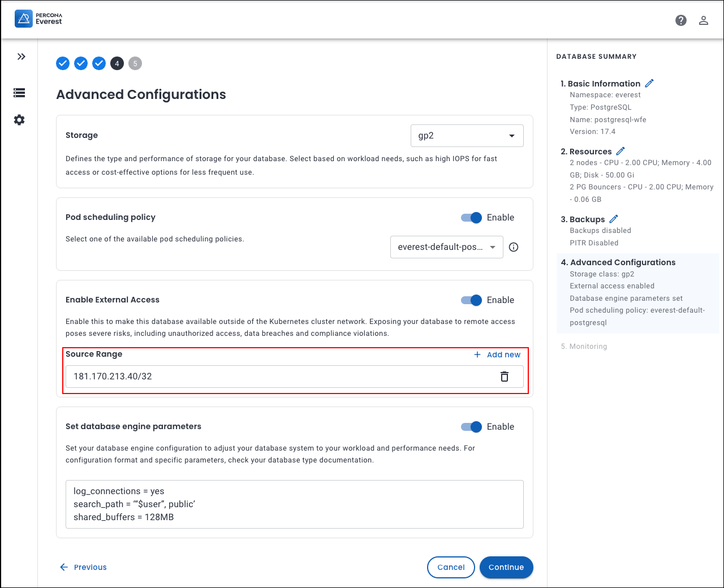The width and height of the screenshot is (724, 588).
Task: Click Add new source range link
Action: coord(497,354)
